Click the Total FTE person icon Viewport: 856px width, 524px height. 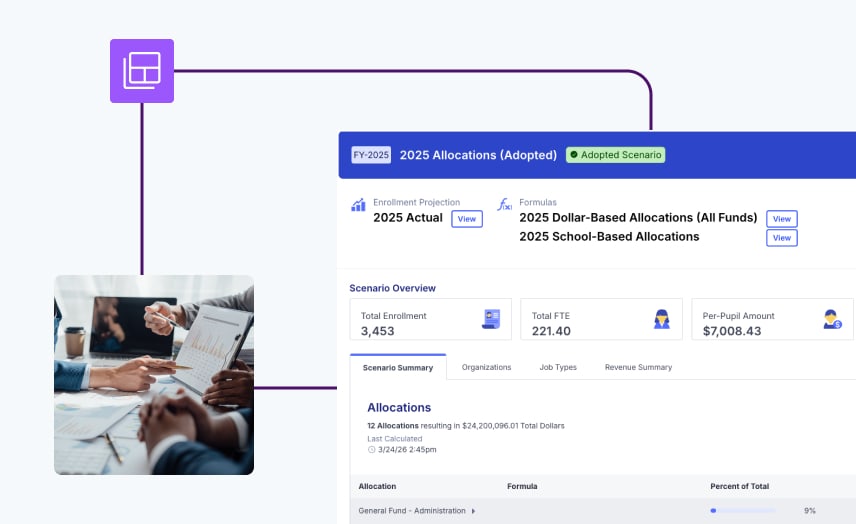click(x=662, y=319)
